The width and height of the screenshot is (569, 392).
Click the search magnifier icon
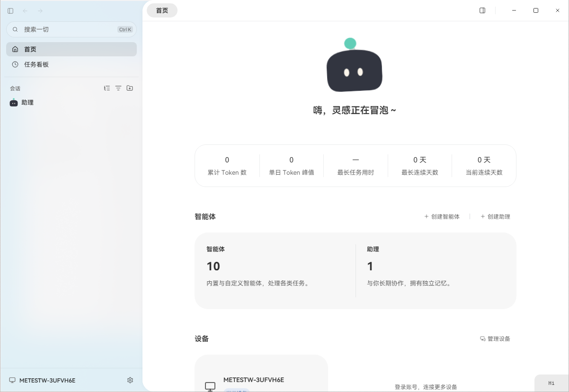click(x=15, y=29)
